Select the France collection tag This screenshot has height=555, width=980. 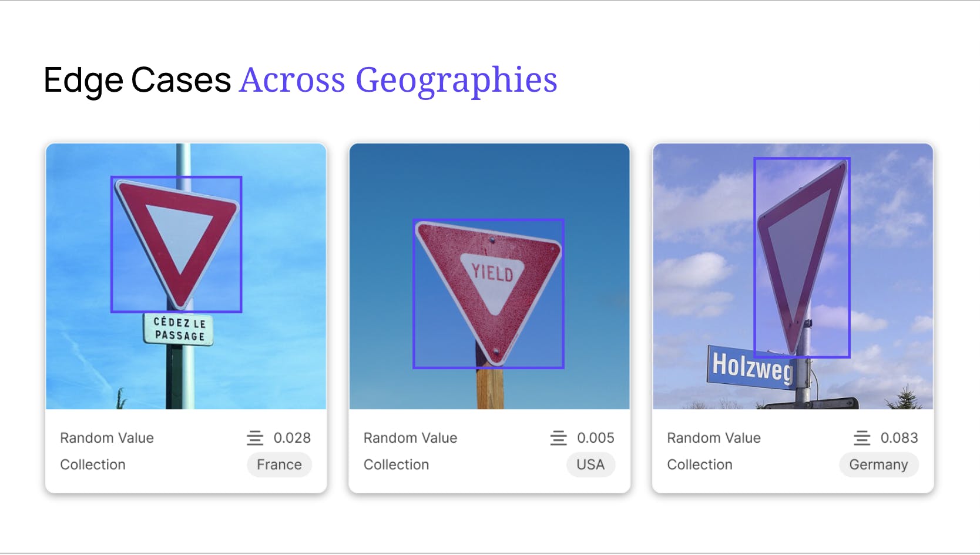pos(279,464)
